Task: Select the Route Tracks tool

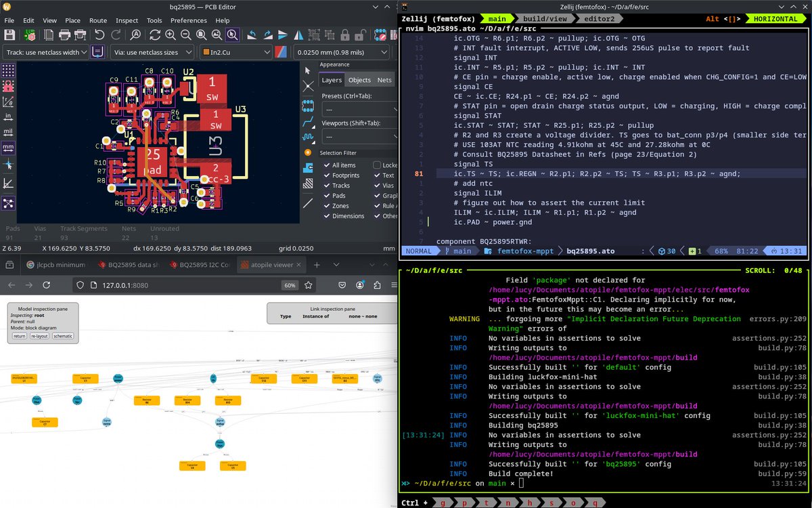Action: click(308, 123)
